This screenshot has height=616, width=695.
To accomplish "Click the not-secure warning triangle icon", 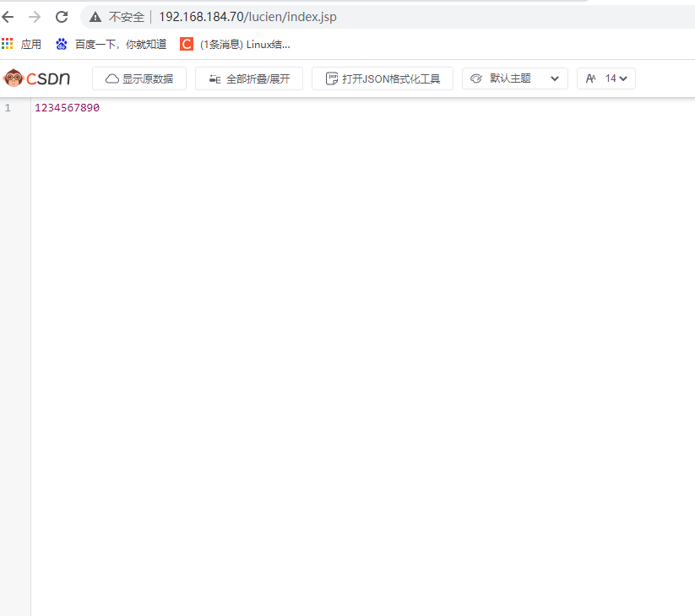I will pyautogui.click(x=95, y=17).
